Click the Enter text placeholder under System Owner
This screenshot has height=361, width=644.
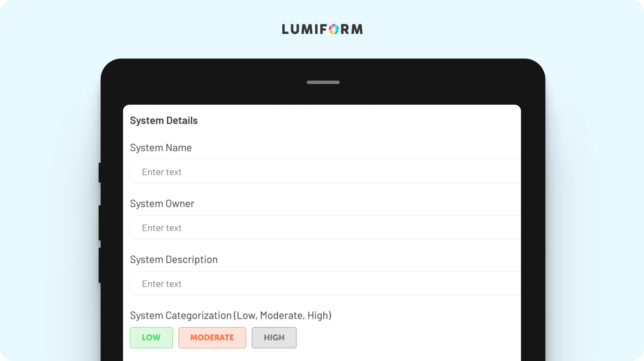coord(162,228)
